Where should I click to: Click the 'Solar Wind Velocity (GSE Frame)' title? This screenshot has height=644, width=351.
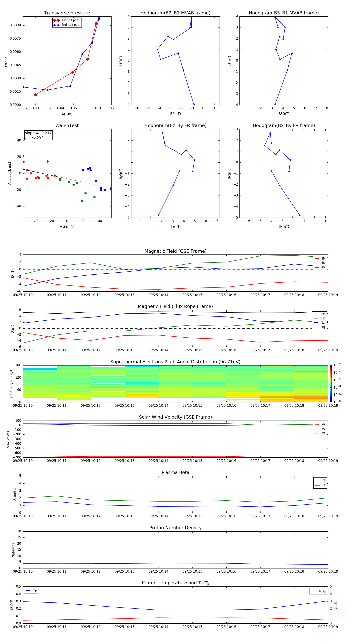175,417
